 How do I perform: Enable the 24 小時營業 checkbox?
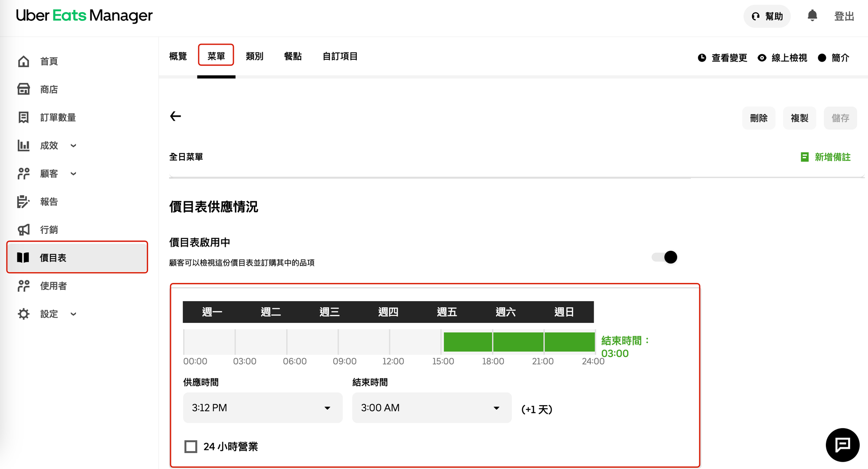(191, 446)
